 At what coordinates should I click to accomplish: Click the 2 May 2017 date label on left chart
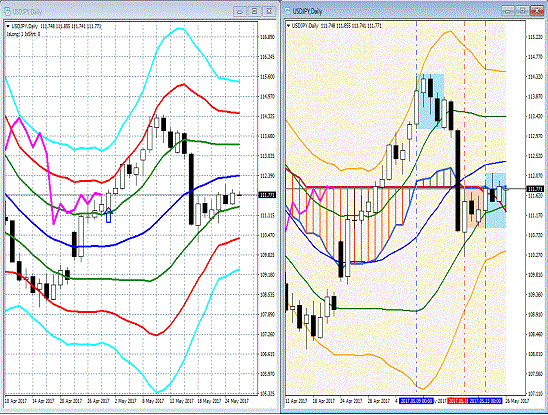coord(125,401)
